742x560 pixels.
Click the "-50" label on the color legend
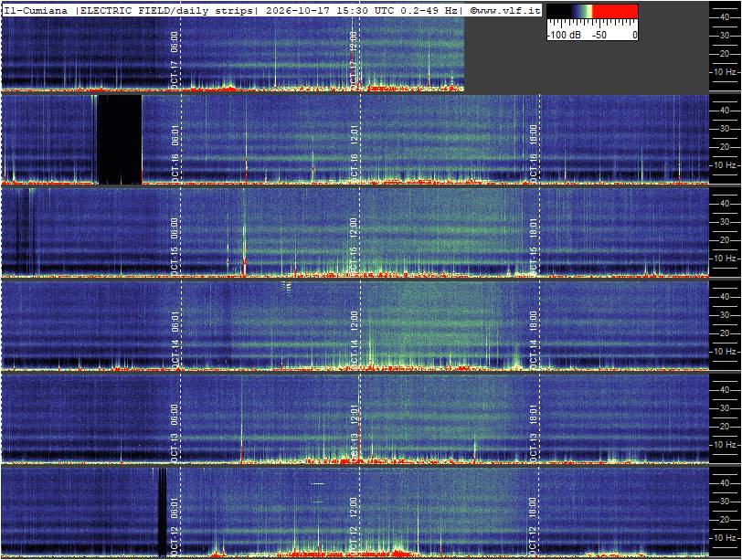(x=599, y=35)
